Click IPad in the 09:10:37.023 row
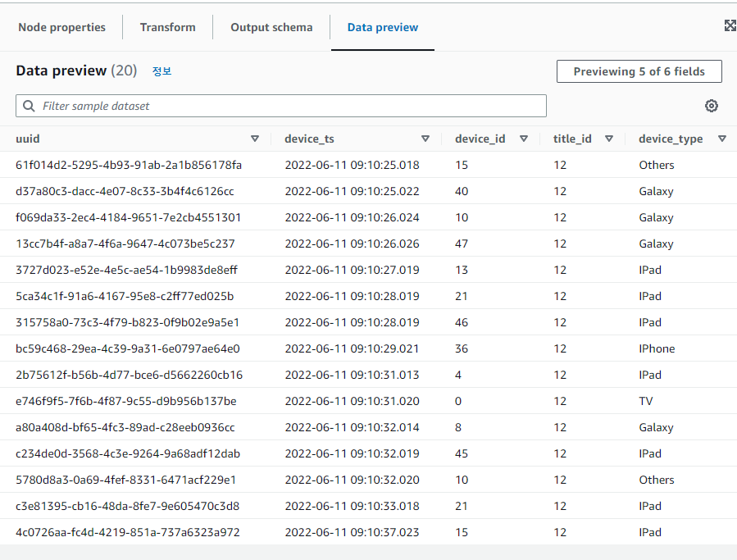Screen dimensions: 737x560 point(650,532)
